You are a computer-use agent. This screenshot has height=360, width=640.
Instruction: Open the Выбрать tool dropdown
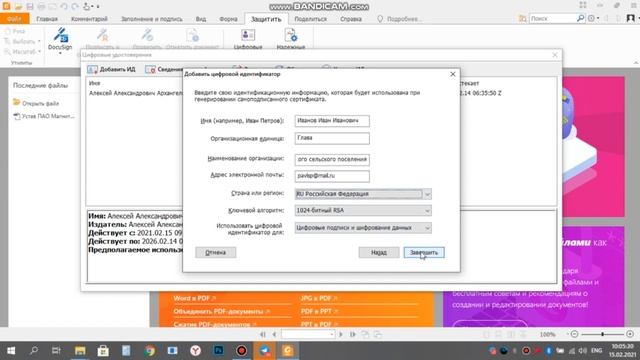[x=22, y=41]
